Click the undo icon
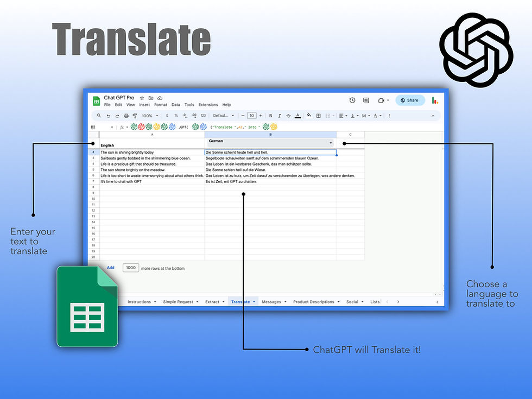Viewport: 532px width, 399px height. [x=107, y=116]
